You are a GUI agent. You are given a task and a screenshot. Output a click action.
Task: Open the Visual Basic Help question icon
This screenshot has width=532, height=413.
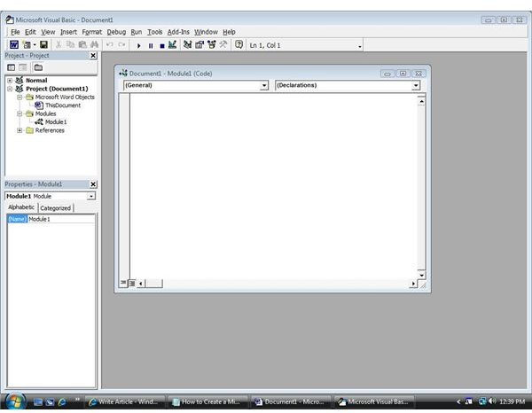(x=239, y=44)
